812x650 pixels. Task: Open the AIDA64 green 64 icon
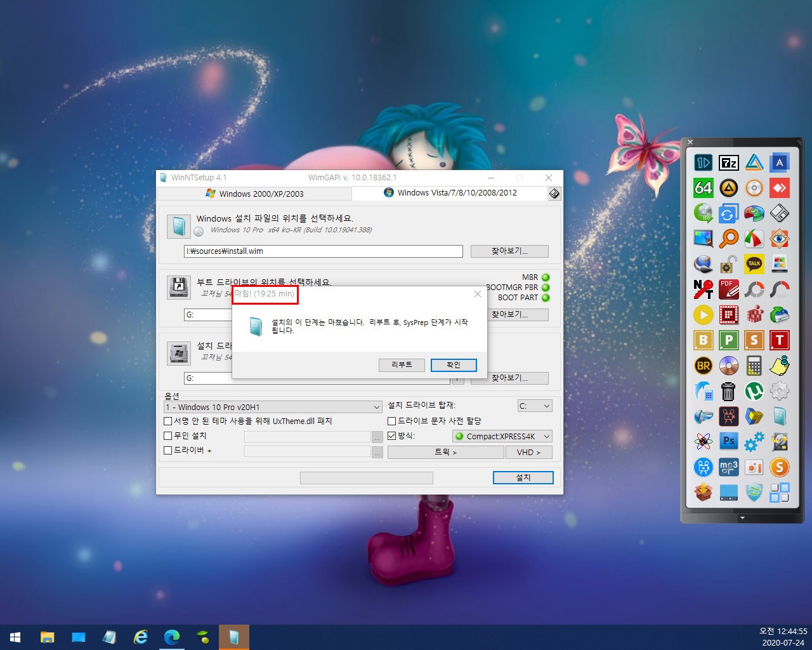[x=703, y=188]
